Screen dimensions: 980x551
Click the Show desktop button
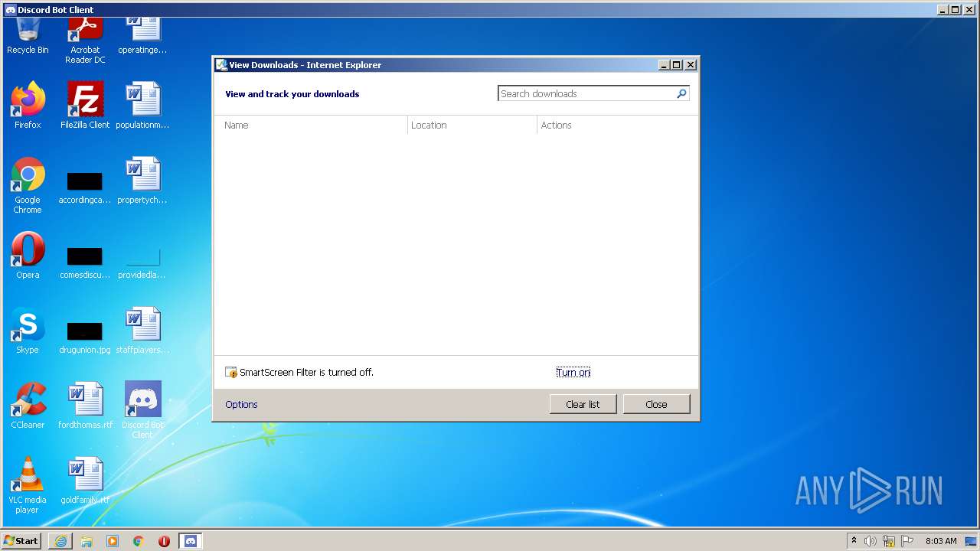pyautogui.click(x=971, y=541)
